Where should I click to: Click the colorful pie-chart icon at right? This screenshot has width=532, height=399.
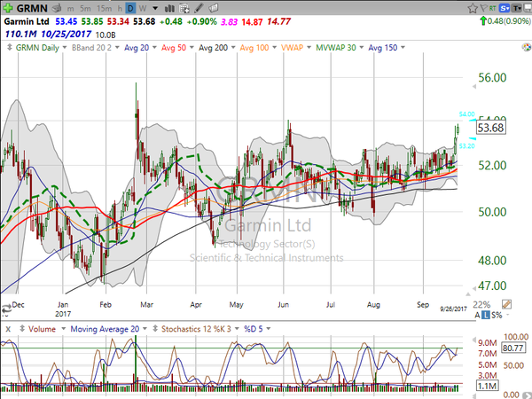tap(527, 47)
